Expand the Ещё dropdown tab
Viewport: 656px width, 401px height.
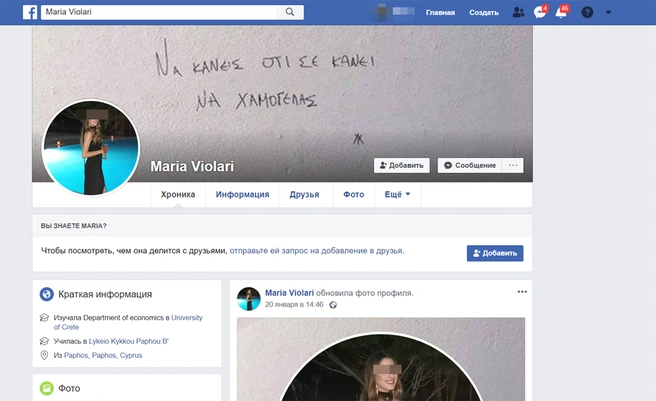[397, 194]
